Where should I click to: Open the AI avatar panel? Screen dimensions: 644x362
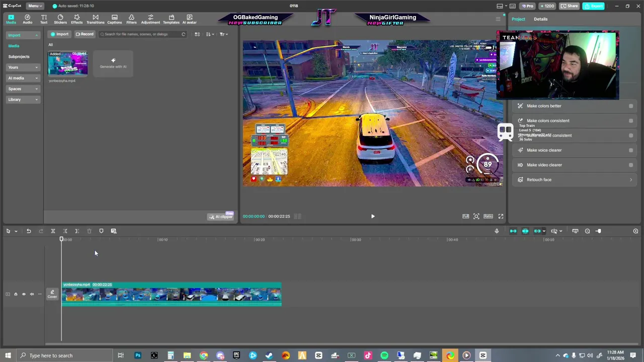click(189, 19)
